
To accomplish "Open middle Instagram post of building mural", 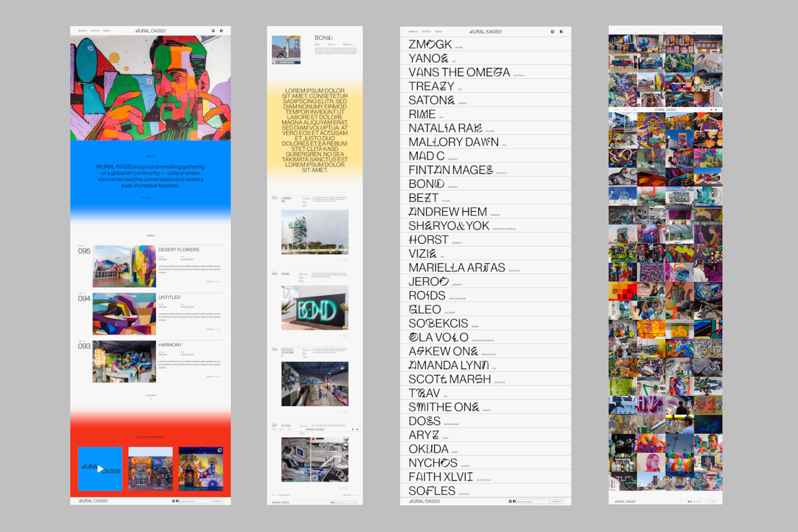I will 151,469.
